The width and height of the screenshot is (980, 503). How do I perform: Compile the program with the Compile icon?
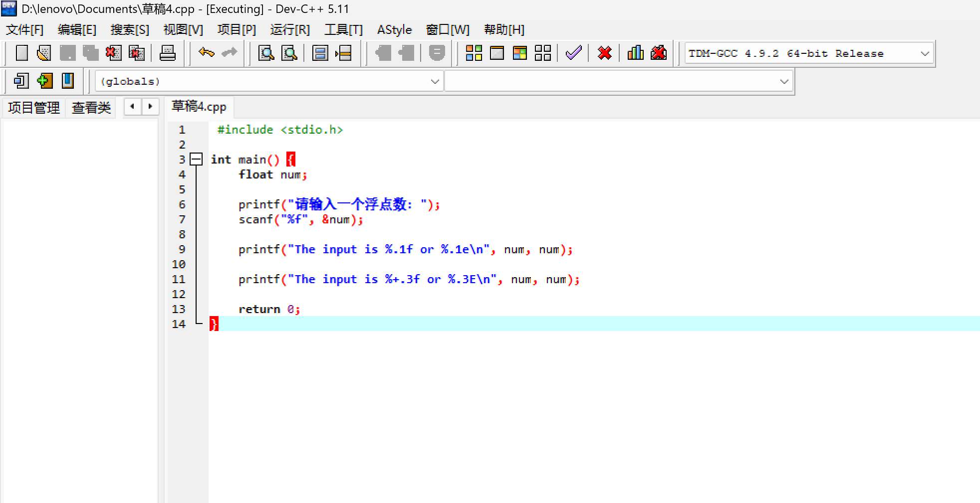click(474, 53)
